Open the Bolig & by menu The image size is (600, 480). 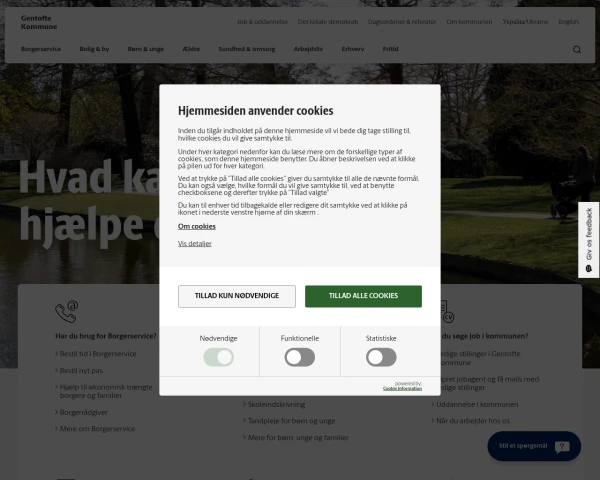point(95,49)
